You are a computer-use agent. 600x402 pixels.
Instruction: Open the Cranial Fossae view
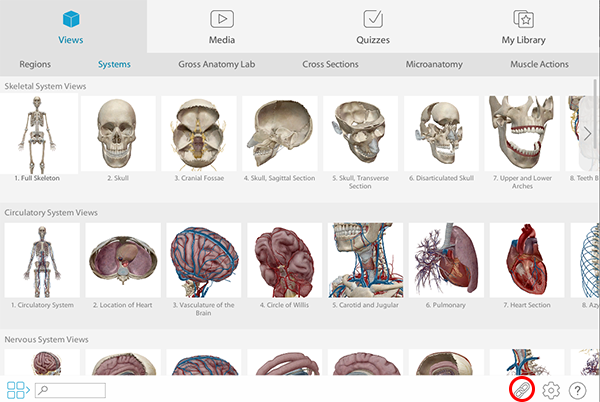(x=199, y=133)
